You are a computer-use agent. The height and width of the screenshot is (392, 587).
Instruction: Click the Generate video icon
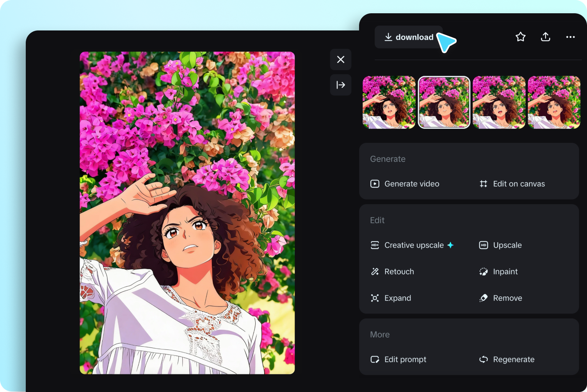[x=375, y=184]
